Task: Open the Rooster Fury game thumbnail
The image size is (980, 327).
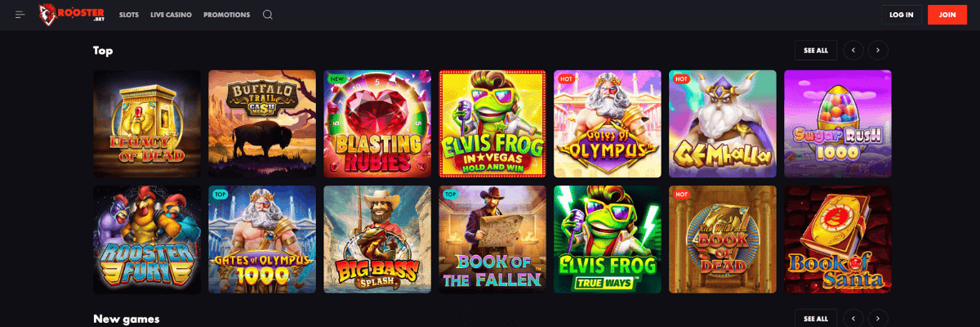Action: point(147,240)
